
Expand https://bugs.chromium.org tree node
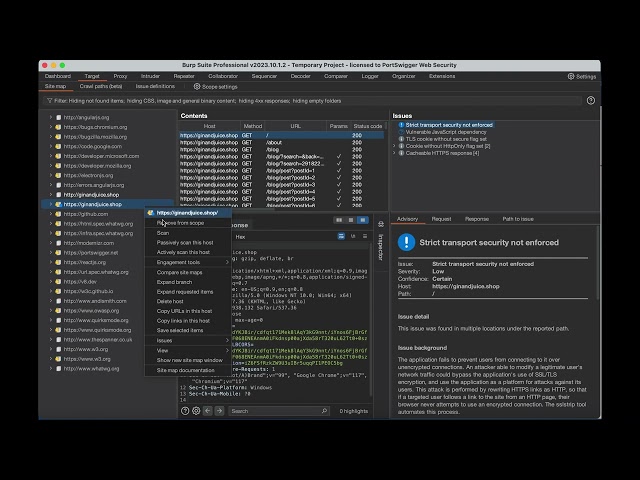point(51,127)
